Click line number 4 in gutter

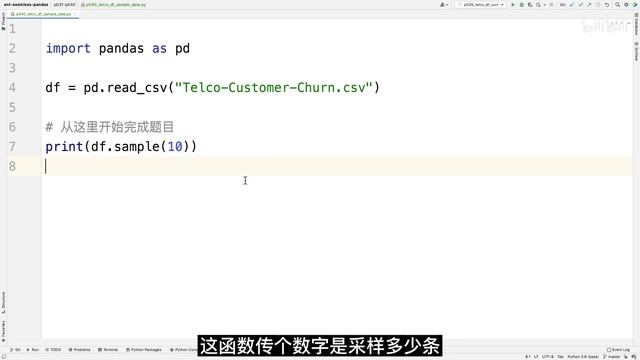[12, 87]
